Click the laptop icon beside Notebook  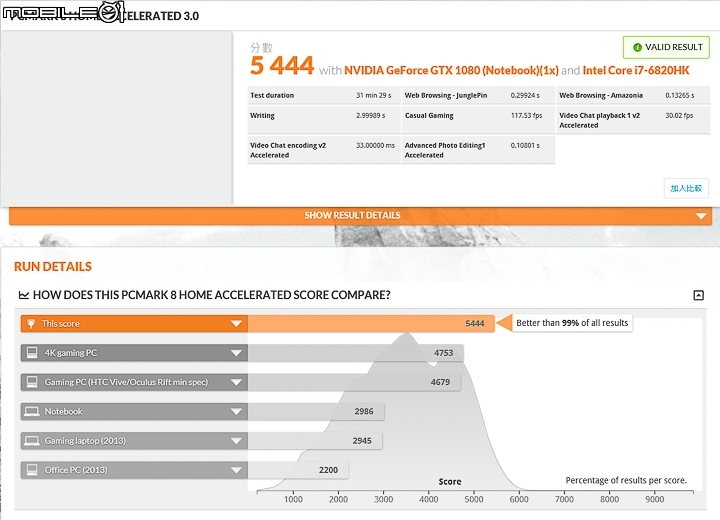pos(32,412)
